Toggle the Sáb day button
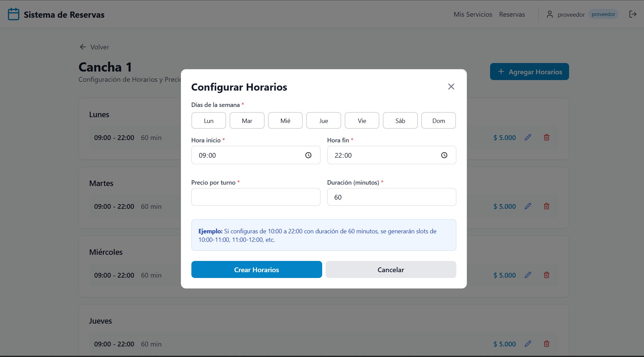The height and width of the screenshot is (357, 644). pos(400,121)
